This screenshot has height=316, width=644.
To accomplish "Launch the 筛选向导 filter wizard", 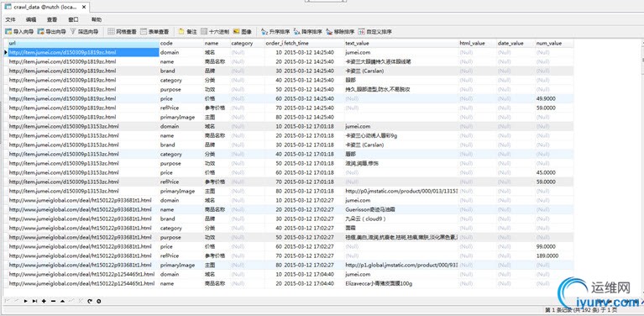I will [84, 31].
